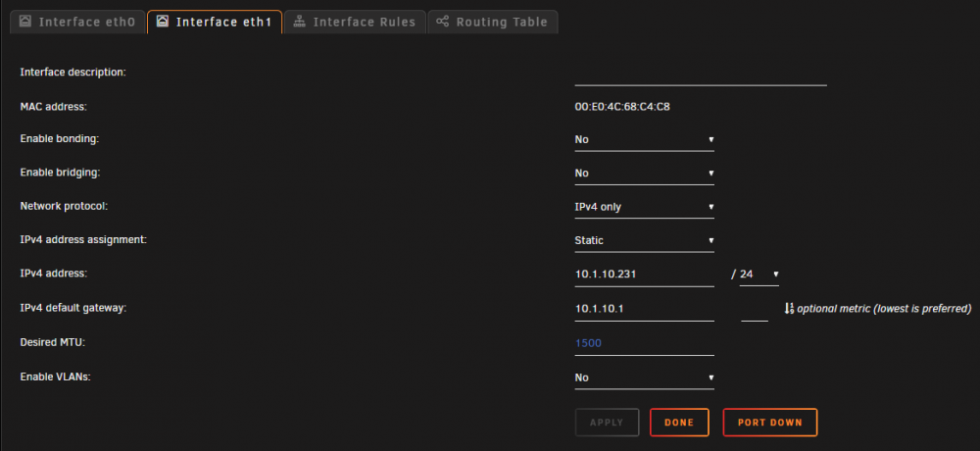Switch to the Interface eth0 tab
This screenshot has height=451, width=980.
click(x=78, y=22)
